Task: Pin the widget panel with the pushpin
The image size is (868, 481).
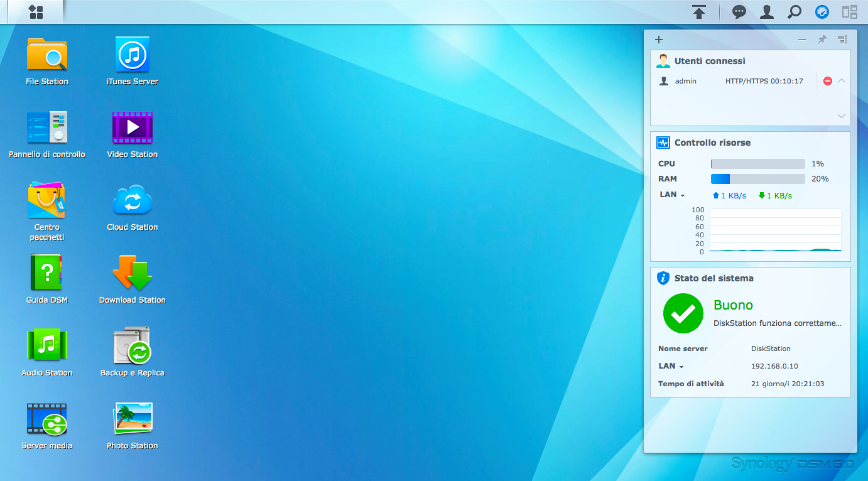Action: click(822, 40)
